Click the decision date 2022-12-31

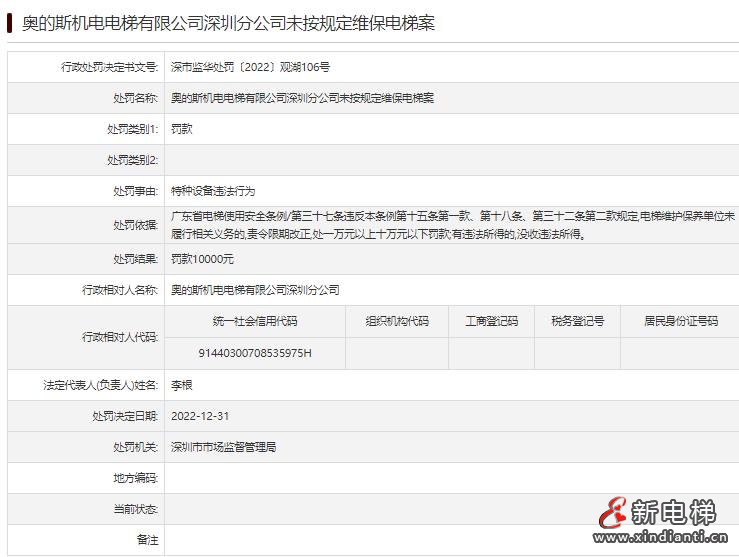coord(200,416)
